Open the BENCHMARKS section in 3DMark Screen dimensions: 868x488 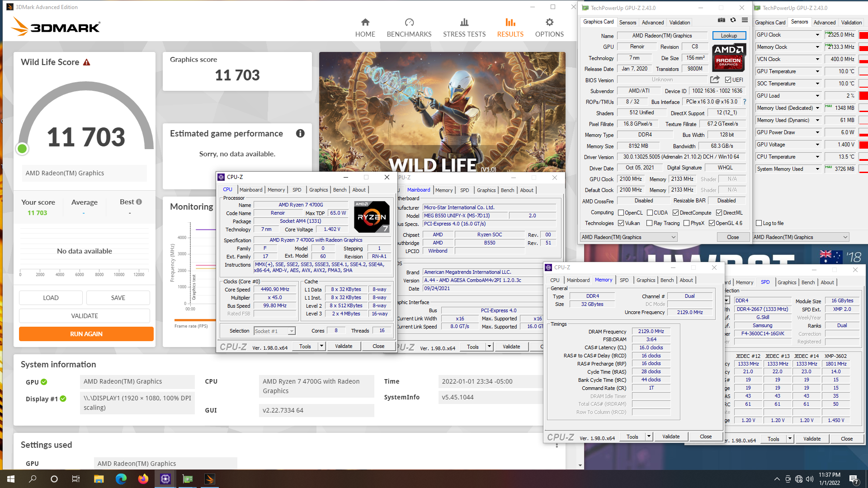tap(409, 28)
